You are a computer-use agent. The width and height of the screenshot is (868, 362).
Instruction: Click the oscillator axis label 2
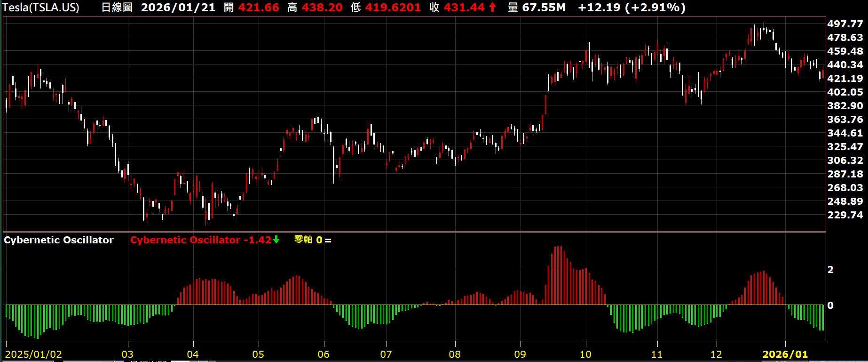[x=830, y=270]
